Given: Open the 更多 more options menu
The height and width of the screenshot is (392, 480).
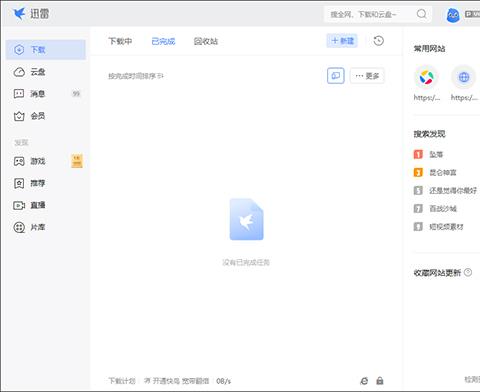Looking at the screenshot, I should pos(367,76).
